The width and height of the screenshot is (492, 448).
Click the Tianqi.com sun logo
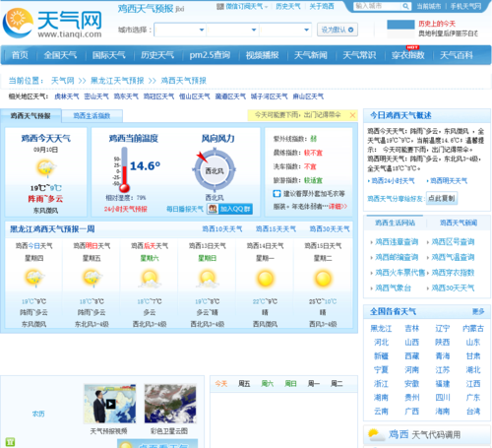click(x=18, y=23)
